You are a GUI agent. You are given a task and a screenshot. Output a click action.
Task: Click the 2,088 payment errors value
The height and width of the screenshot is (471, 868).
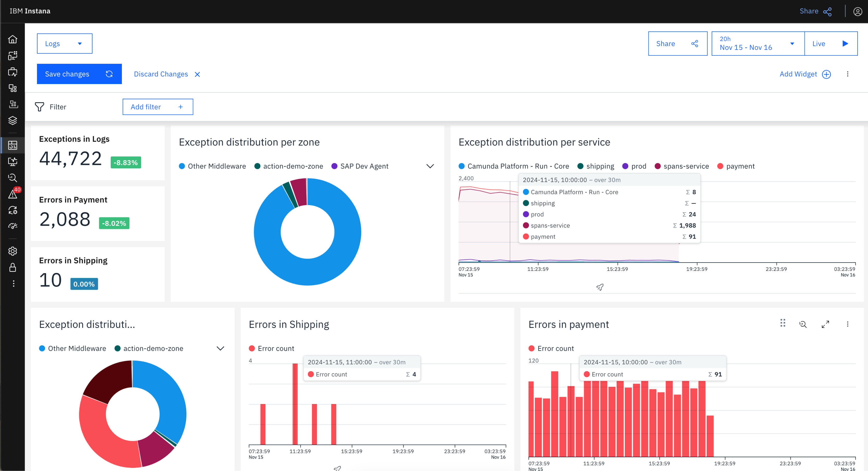(x=65, y=219)
